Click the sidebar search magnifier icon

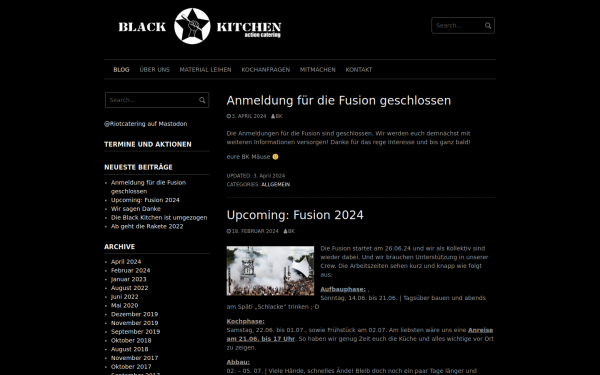[x=202, y=100]
